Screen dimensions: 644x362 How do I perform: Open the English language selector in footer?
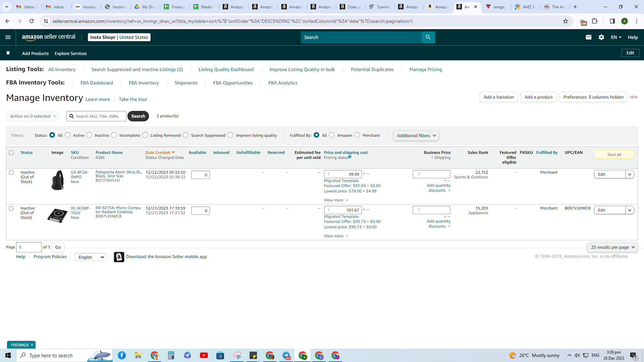coord(90,257)
